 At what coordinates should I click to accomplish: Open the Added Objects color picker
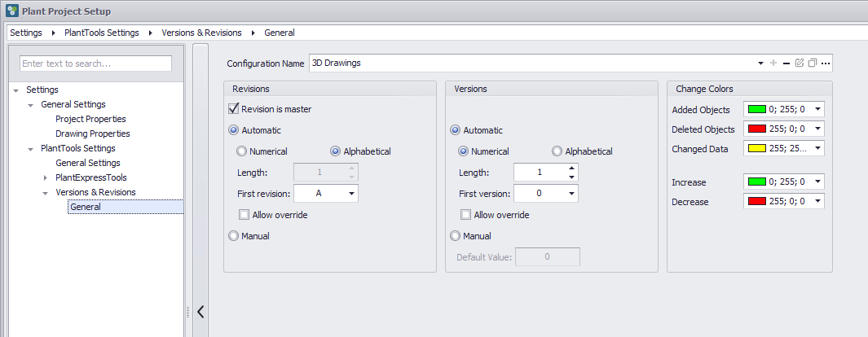[x=817, y=110]
